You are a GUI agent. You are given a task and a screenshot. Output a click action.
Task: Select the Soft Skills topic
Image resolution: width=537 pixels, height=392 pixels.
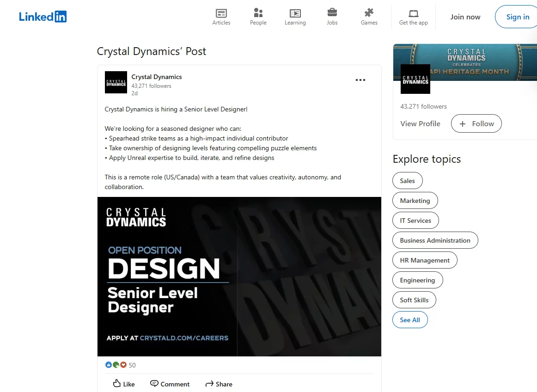(415, 300)
